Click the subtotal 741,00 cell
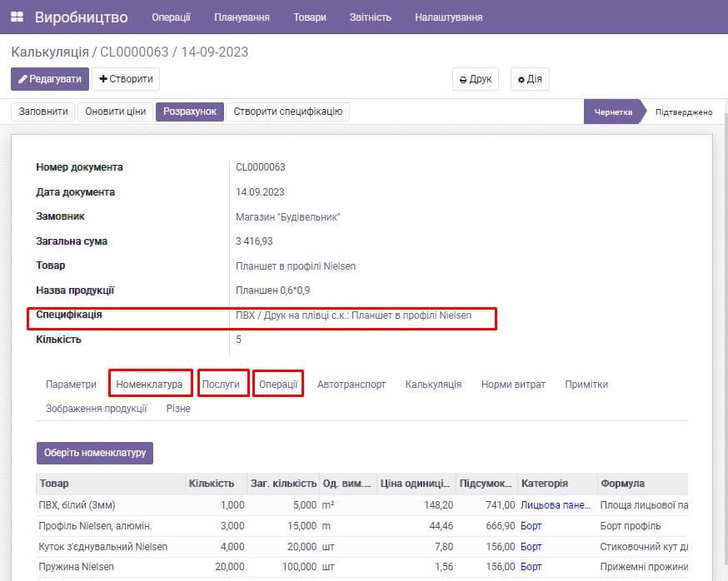Screen dimensions: 728x581 pos(501,505)
